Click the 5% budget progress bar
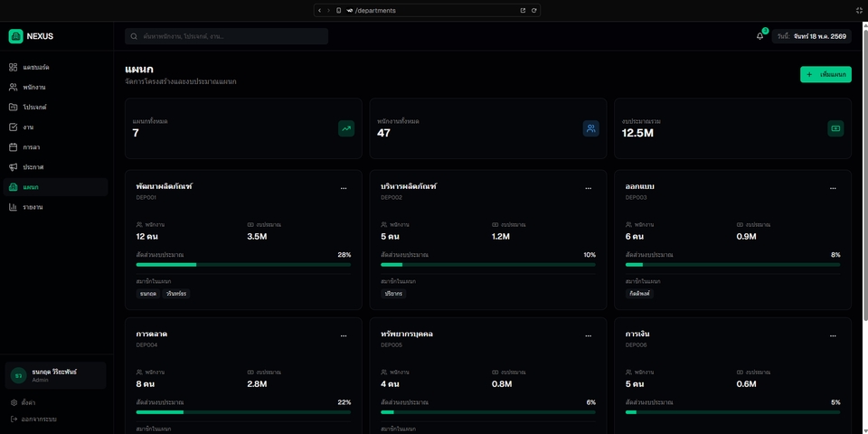Viewport: 868px width, 434px height. click(x=733, y=412)
